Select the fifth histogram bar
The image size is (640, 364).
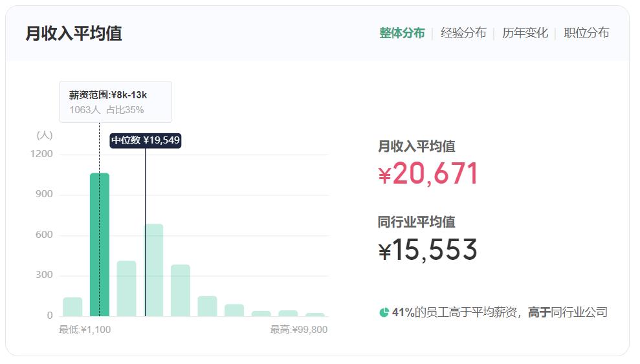click(181, 290)
